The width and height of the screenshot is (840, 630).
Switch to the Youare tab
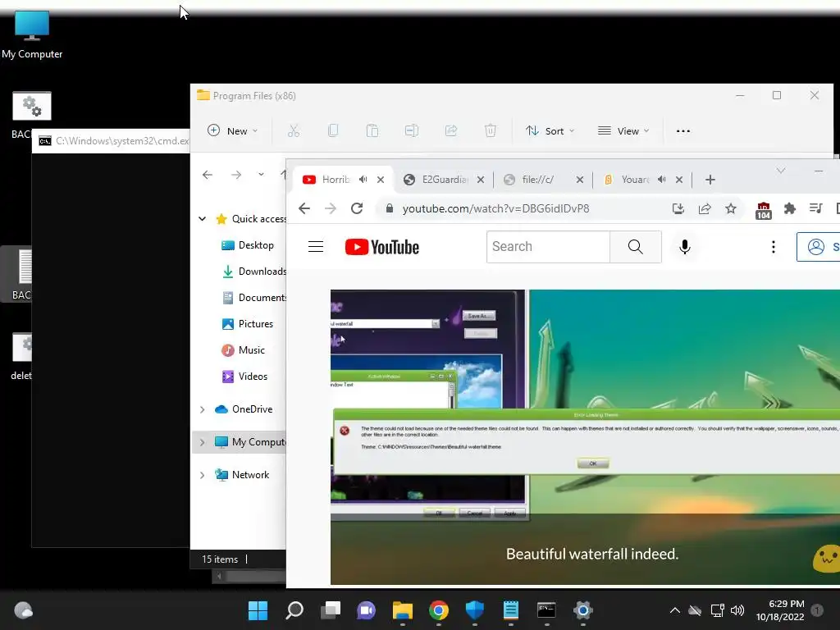click(x=635, y=180)
